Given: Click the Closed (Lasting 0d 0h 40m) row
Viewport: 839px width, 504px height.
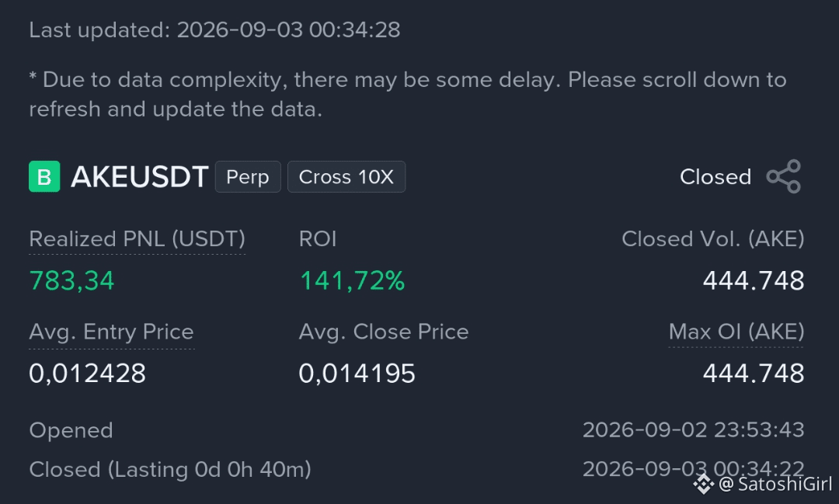Looking at the screenshot, I should pyautogui.click(x=416, y=470).
